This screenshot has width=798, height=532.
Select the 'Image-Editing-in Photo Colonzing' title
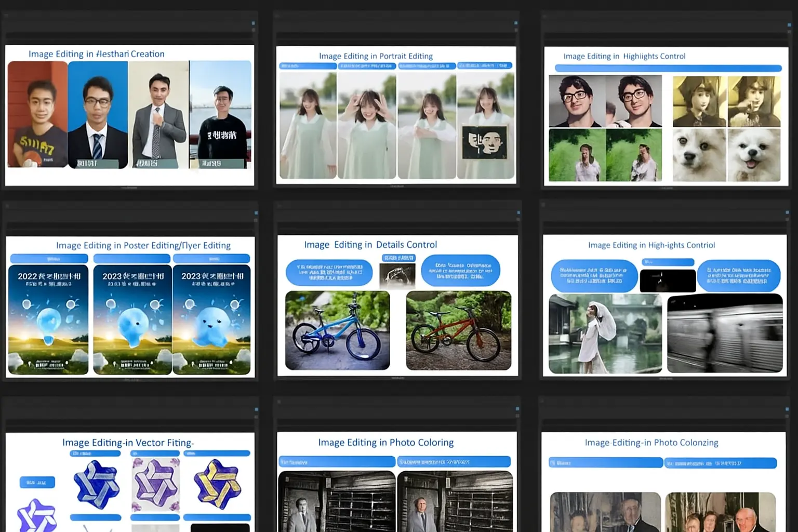[651, 443]
